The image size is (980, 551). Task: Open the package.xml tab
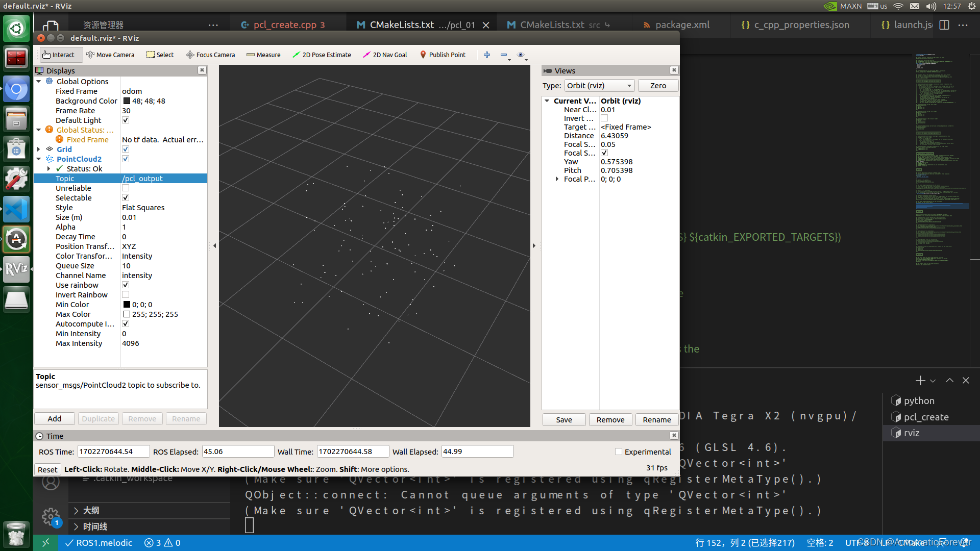click(x=682, y=24)
